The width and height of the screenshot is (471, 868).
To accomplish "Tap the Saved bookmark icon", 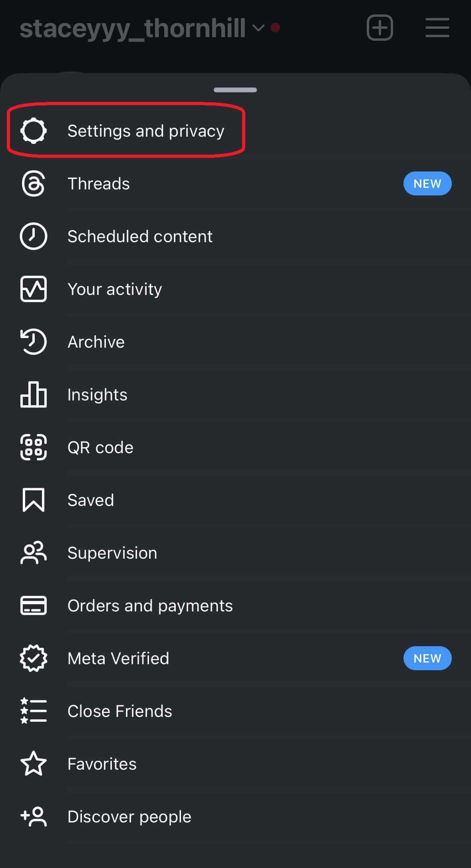I will (34, 500).
